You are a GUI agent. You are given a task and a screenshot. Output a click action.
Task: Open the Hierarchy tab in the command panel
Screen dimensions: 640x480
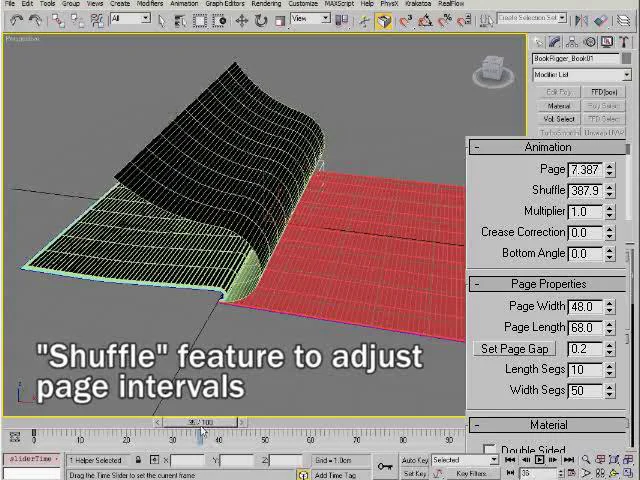[572, 42]
